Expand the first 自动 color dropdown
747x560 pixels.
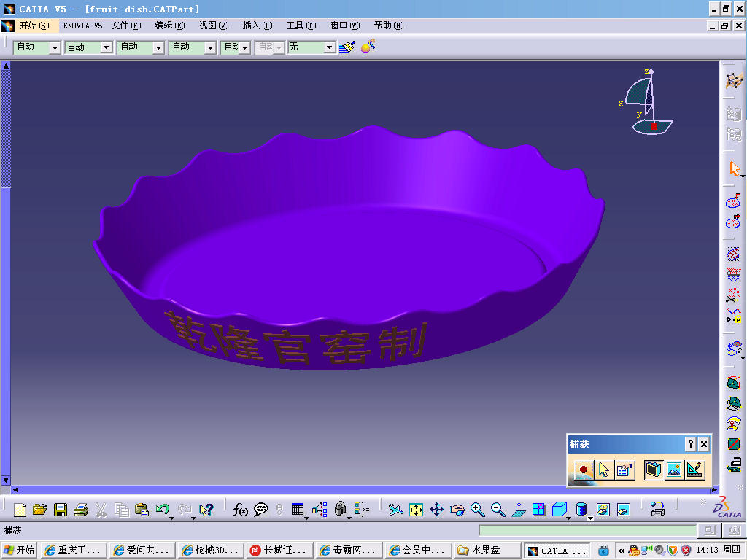(55, 47)
